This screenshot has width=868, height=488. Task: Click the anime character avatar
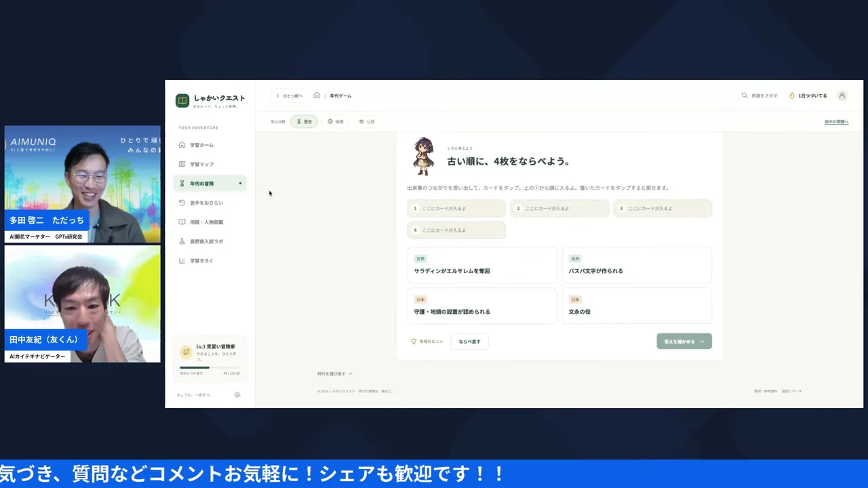[424, 157]
